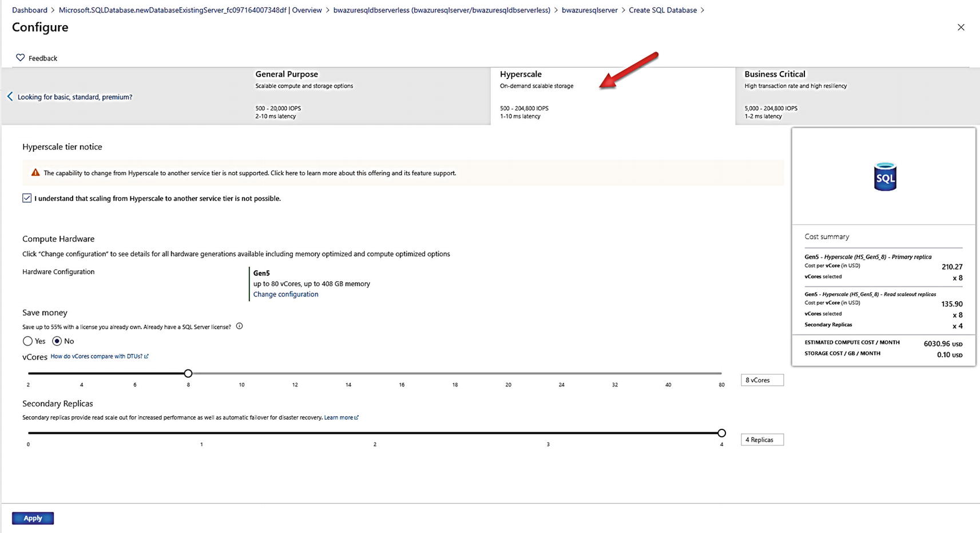This screenshot has width=980, height=533.
Task: Click the vCores slider handle at 8
Action: point(188,373)
